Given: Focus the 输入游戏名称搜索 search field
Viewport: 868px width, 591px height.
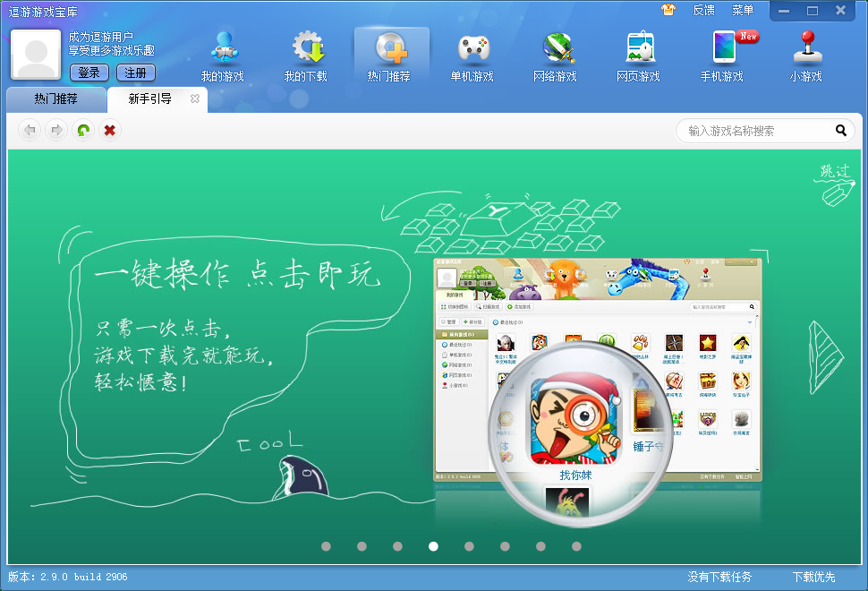Looking at the screenshot, I should pos(765,131).
